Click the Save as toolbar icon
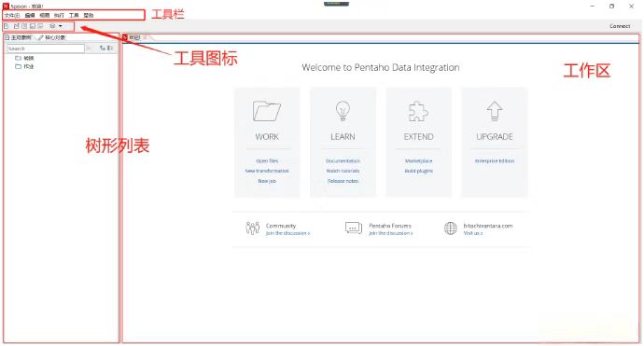The image size is (644, 346). point(40,26)
